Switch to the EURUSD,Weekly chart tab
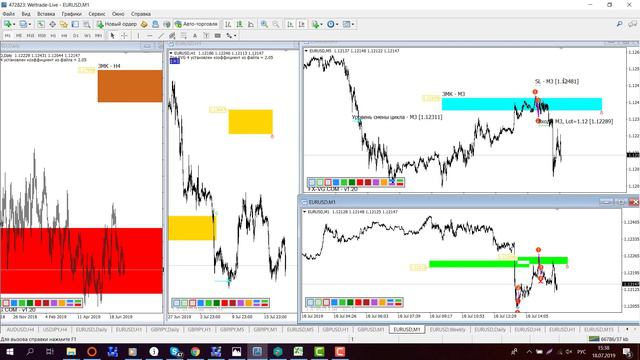This screenshot has height=360, width=640. [447, 329]
